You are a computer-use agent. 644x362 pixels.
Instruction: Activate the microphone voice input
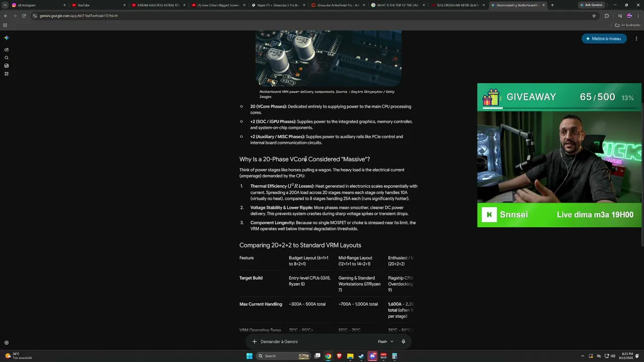click(404, 342)
